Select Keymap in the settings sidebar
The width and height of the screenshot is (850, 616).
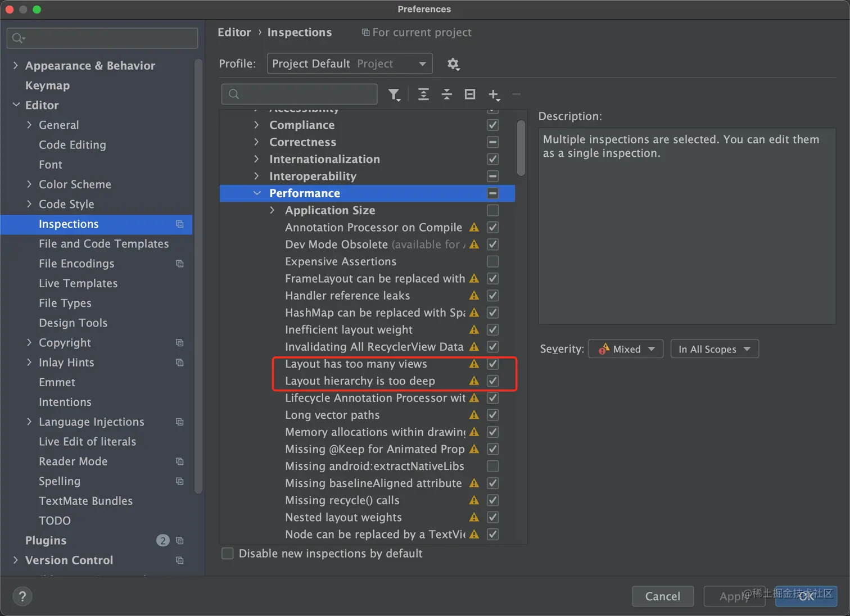48,85
